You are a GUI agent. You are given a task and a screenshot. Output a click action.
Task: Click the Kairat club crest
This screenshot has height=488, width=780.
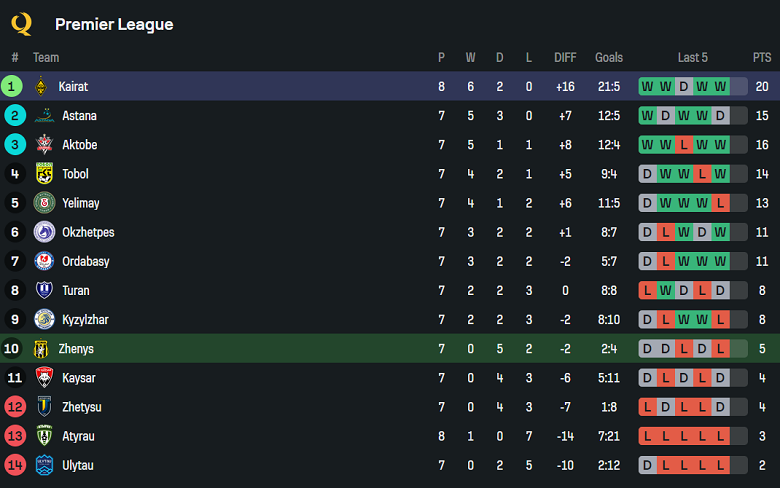(41, 87)
